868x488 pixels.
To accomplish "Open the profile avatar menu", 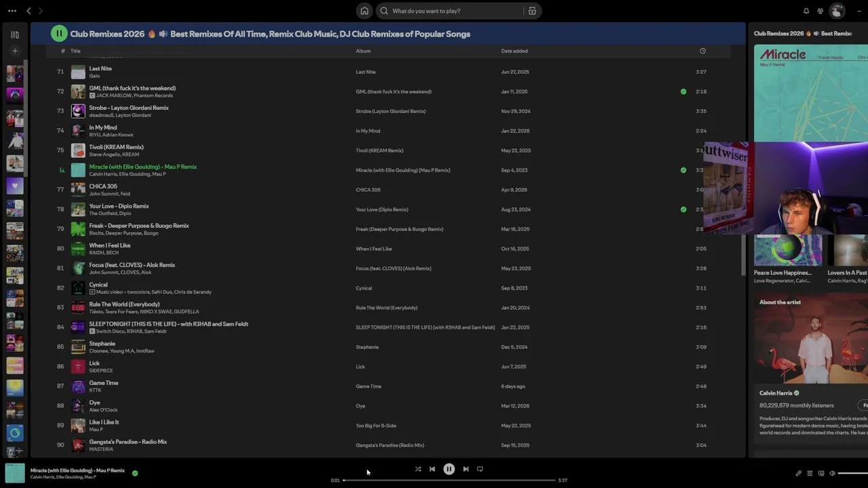I will pyautogui.click(x=837, y=11).
